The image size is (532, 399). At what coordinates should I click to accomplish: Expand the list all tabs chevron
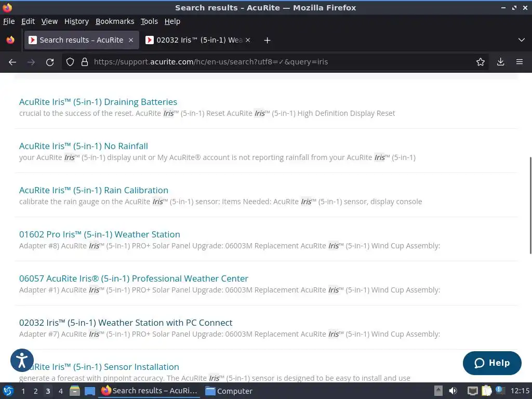tap(522, 40)
